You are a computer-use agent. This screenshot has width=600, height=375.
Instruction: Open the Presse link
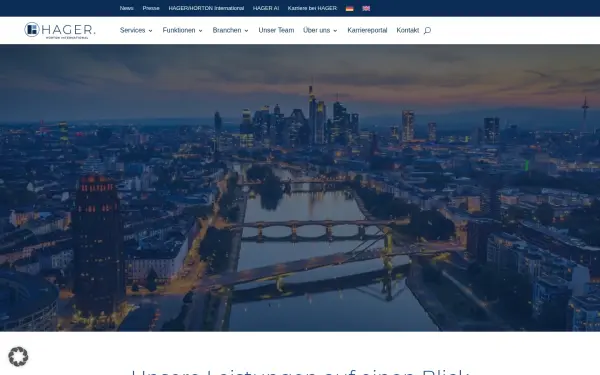(151, 8)
